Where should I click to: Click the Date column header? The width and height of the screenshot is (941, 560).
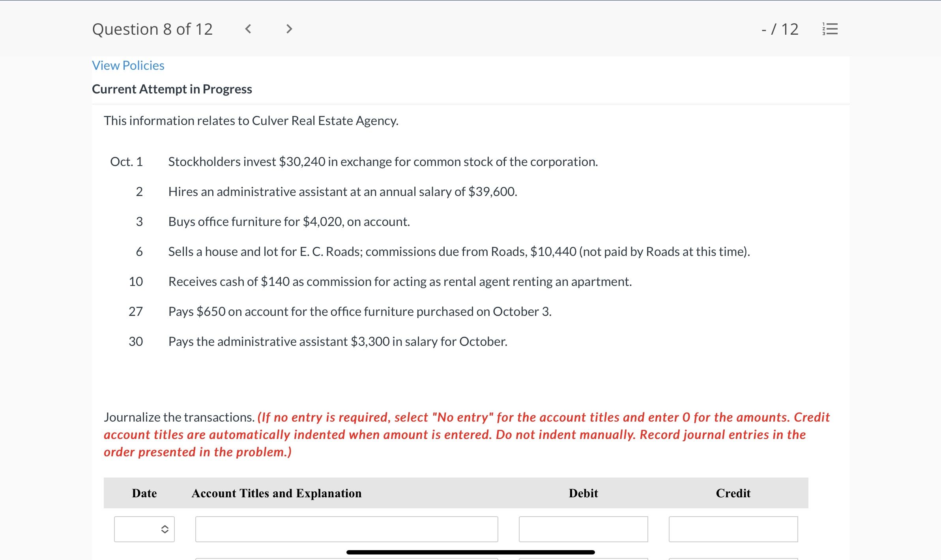[x=144, y=493]
